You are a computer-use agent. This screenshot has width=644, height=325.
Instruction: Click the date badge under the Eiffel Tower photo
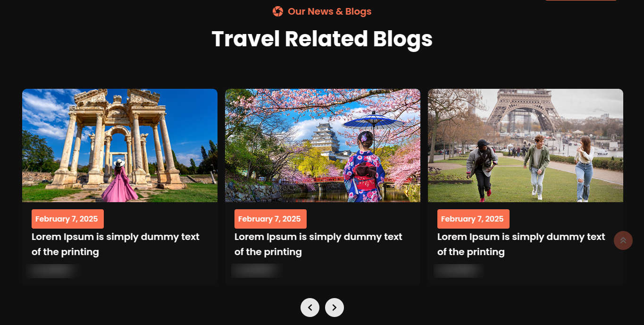click(473, 219)
